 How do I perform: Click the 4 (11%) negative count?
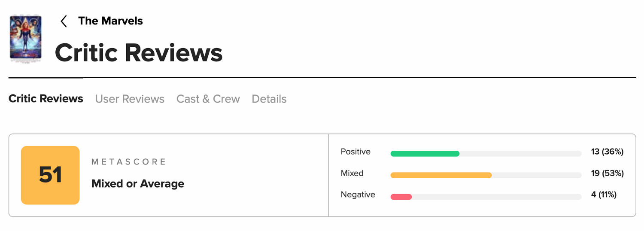click(604, 195)
